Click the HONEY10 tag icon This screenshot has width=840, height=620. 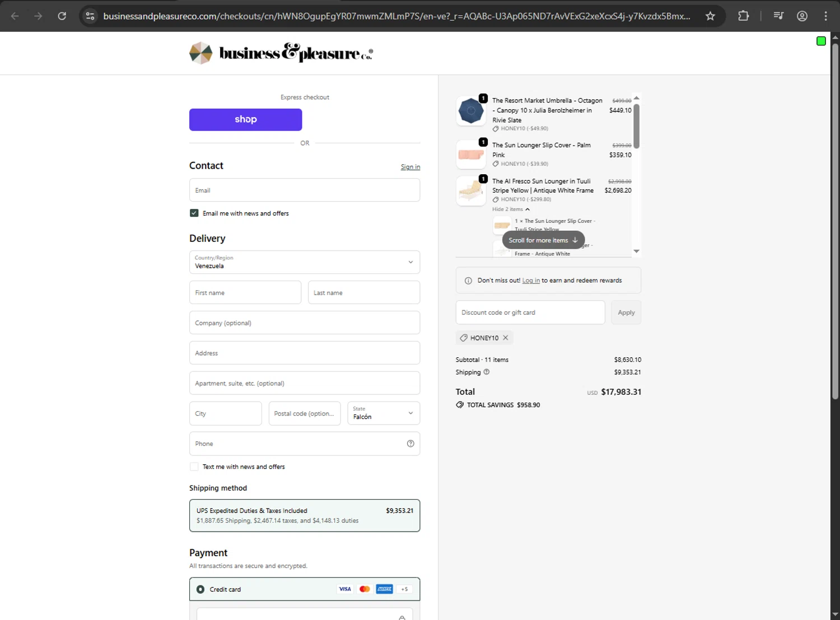coord(464,338)
